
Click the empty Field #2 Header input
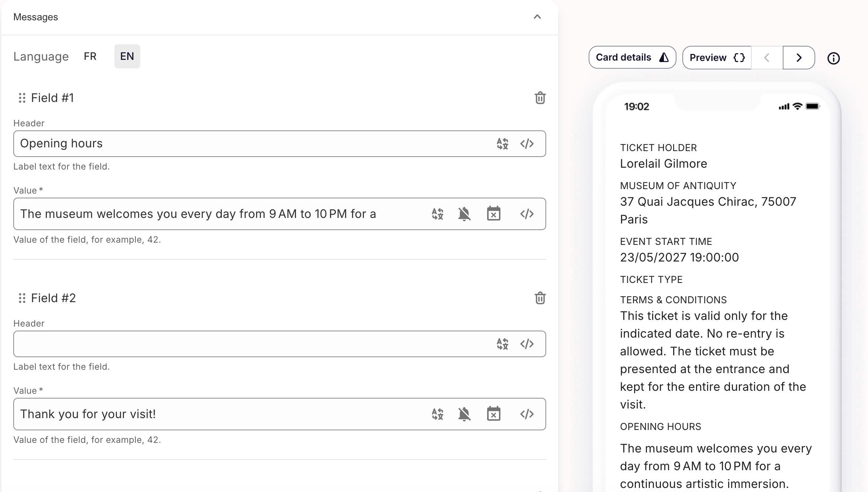click(x=251, y=344)
